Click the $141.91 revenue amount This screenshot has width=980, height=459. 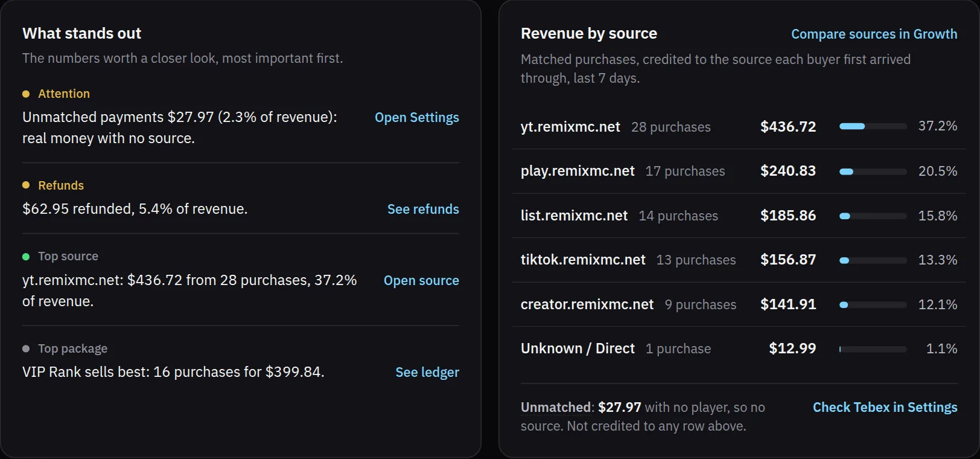(788, 304)
